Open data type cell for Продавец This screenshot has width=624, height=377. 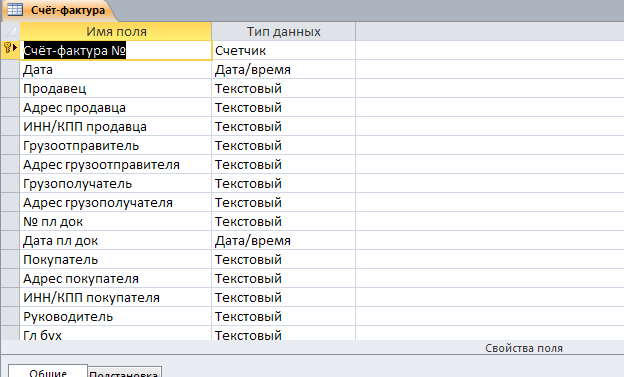pyautogui.click(x=283, y=88)
